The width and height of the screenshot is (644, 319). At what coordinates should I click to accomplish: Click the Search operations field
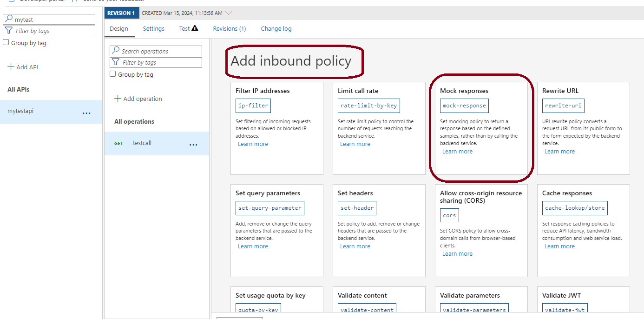pyautogui.click(x=156, y=51)
